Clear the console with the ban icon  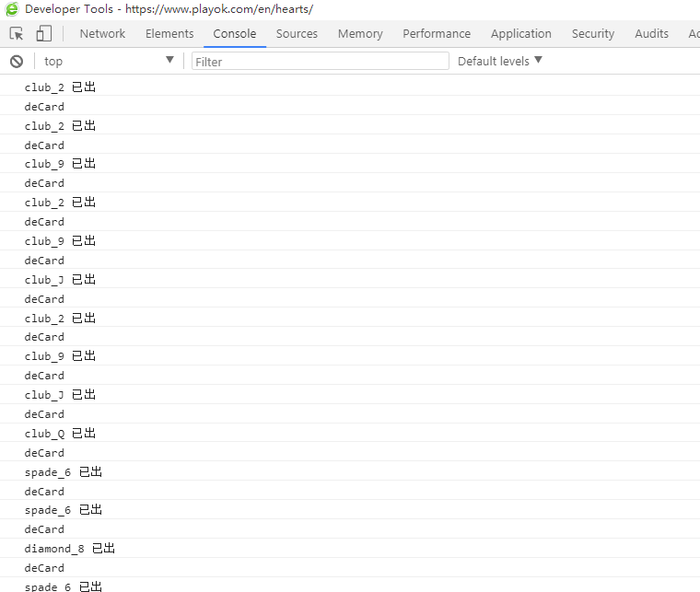pos(17,61)
